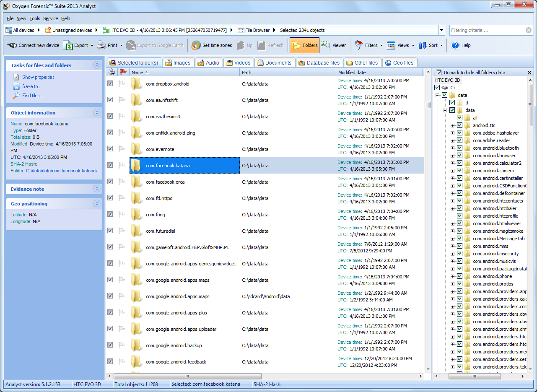Open Set time zones tool
The width and height of the screenshot is (537, 392).
[x=212, y=45]
